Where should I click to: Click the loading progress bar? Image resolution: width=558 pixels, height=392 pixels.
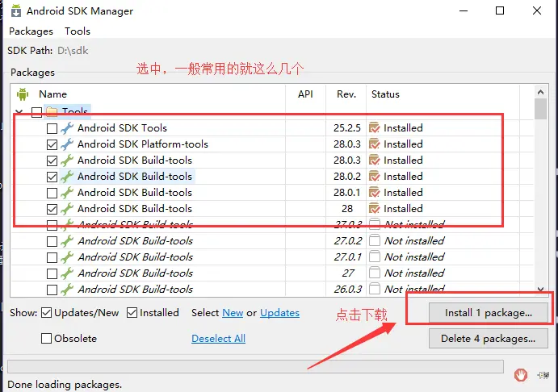[x=255, y=366]
